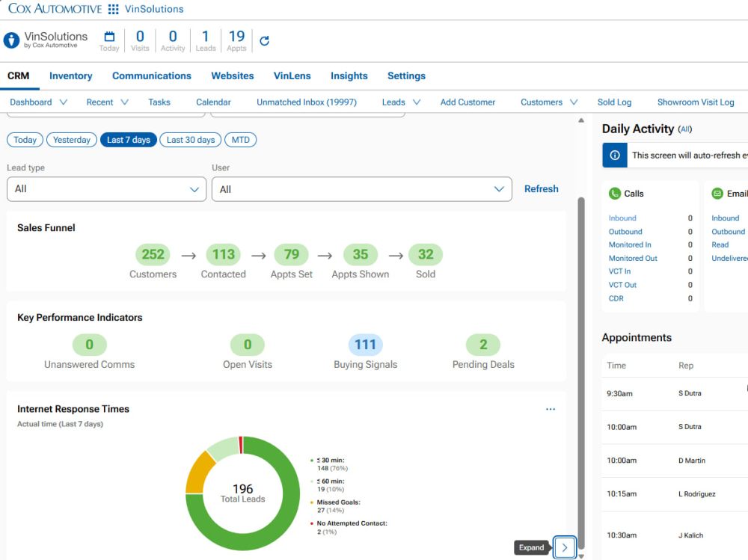Viewport: 748px width, 560px height.
Task: Click the blue info icon in Daily Activity
Action: click(x=615, y=155)
